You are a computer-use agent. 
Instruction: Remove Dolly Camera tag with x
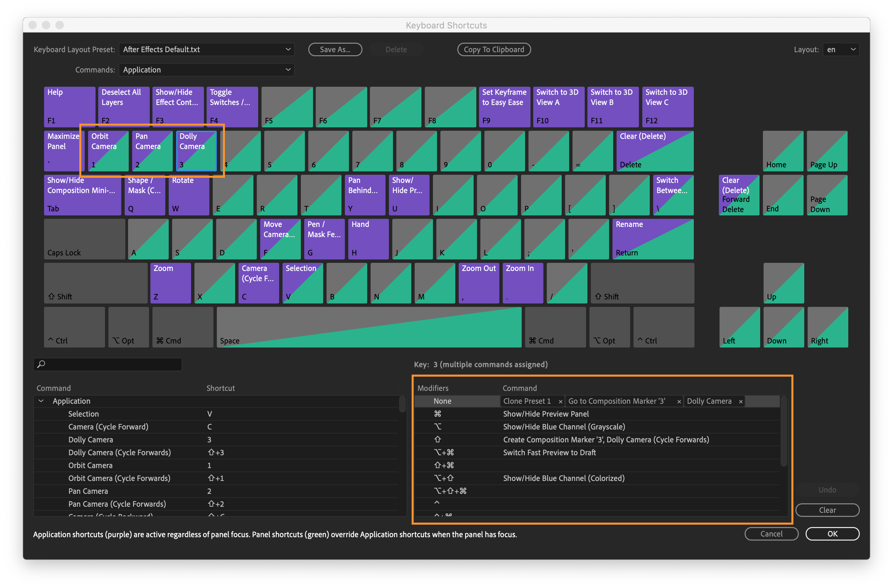coord(741,401)
